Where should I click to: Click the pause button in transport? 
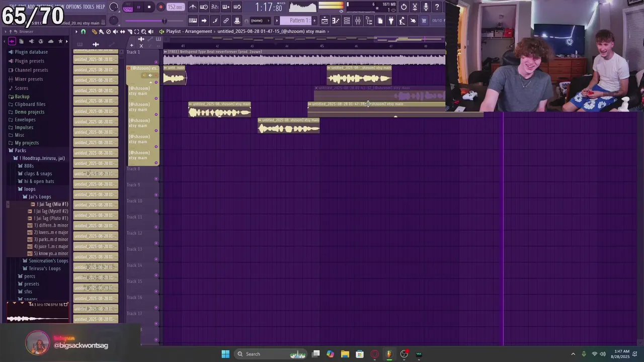click(139, 7)
